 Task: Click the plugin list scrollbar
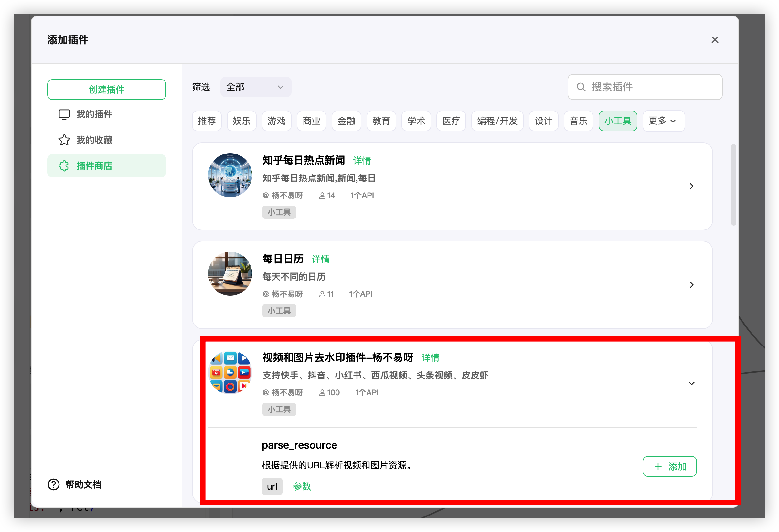(733, 185)
